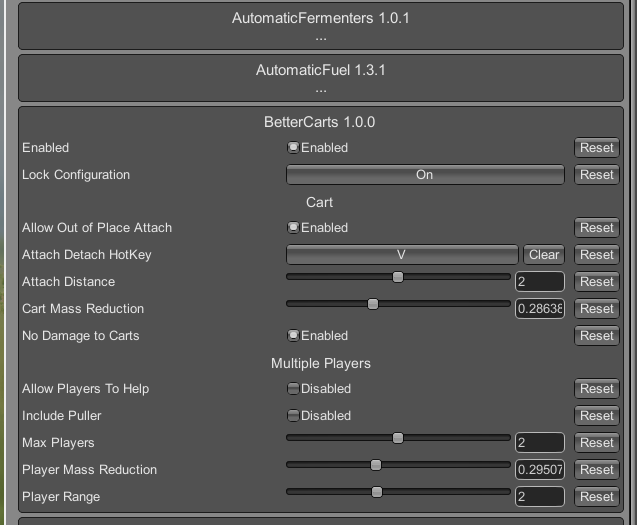Focus the Player Mass Reduction value field

pyautogui.click(x=540, y=469)
